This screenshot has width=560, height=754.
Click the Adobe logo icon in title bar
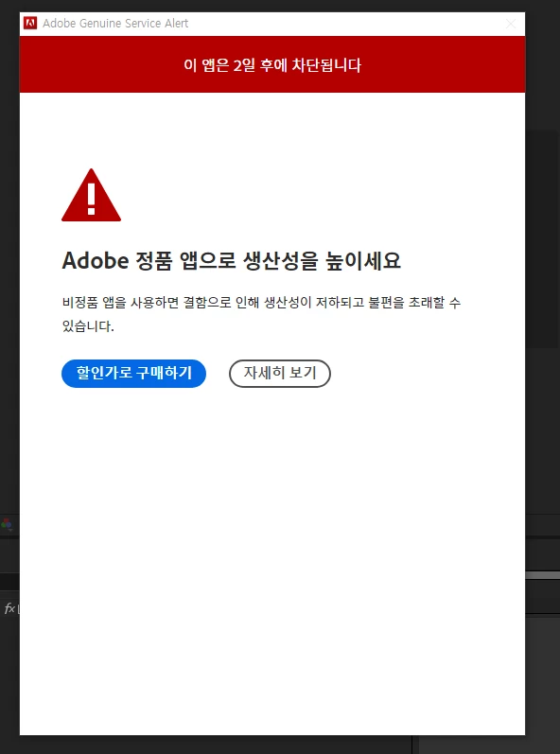[30, 23]
